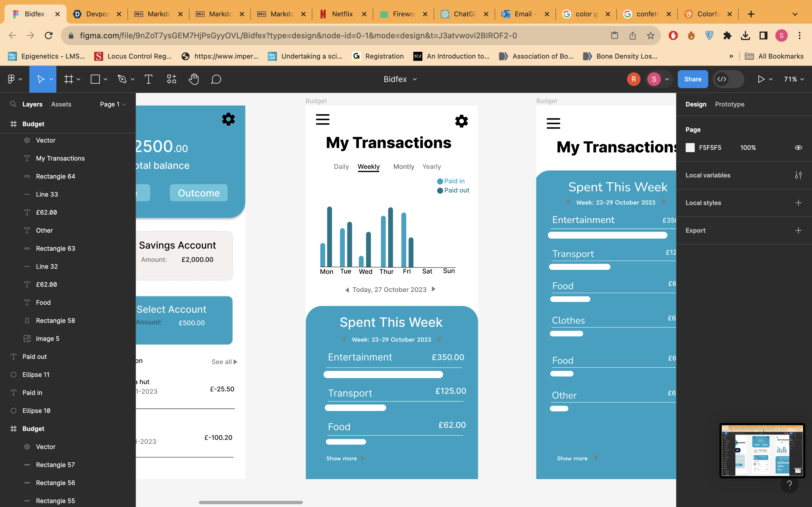Open the Figma main menu dropdown
Screen dimensions: 812x507
[14, 79]
